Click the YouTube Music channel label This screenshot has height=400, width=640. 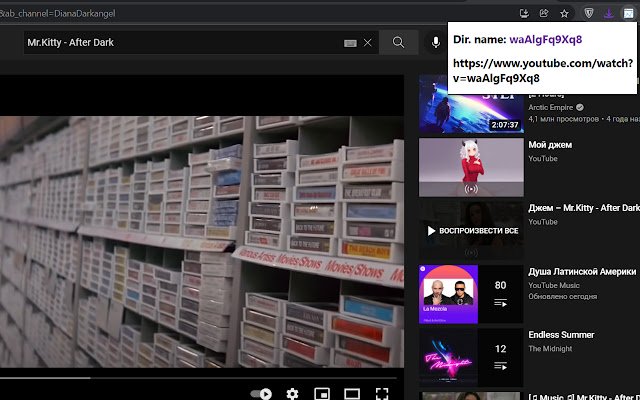click(554, 285)
